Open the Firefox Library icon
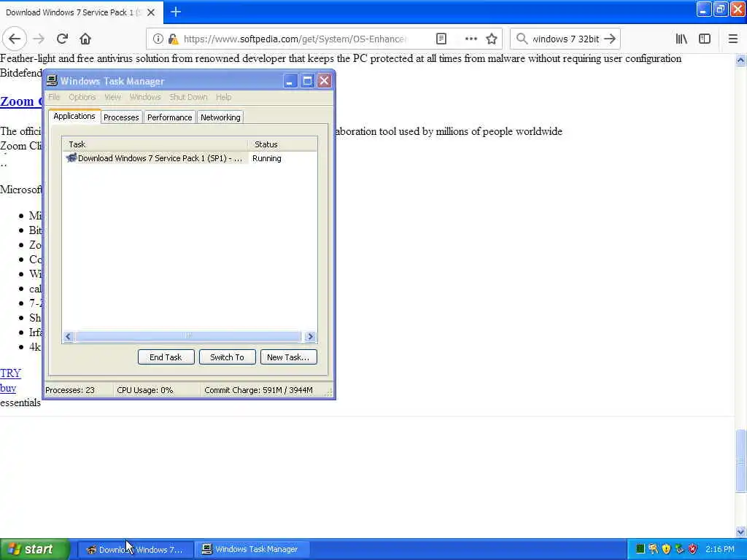Viewport: 747px width, 560px height. click(x=681, y=39)
